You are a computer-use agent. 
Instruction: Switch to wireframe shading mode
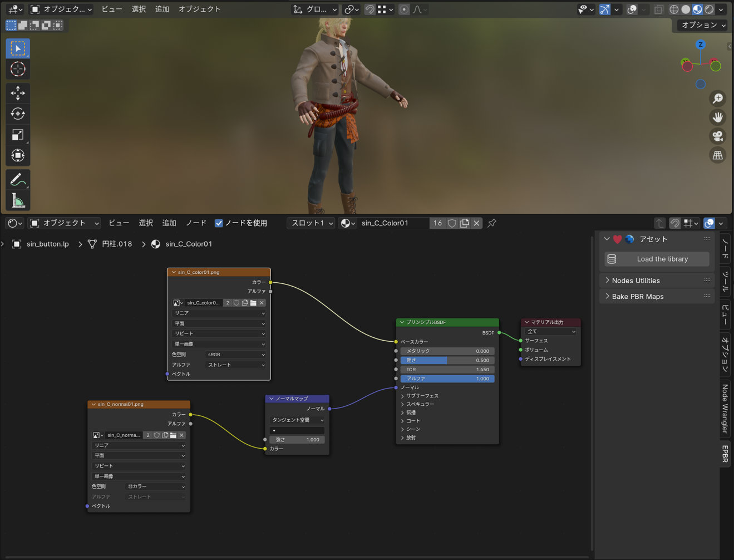(x=674, y=9)
